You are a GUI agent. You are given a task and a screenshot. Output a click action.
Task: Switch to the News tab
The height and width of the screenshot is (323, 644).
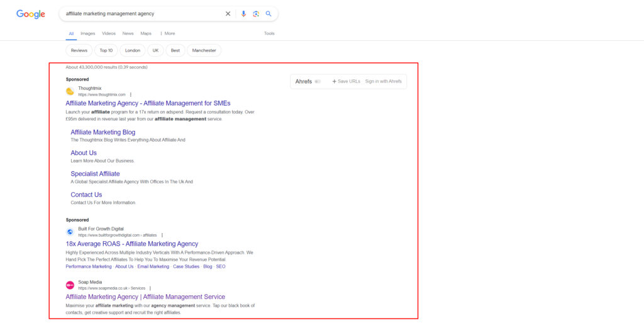click(128, 33)
